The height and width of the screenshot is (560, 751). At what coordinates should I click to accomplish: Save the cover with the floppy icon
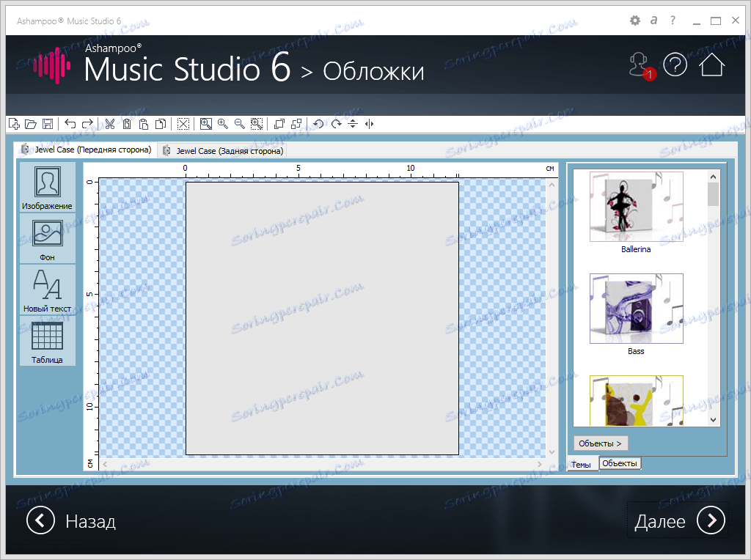click(x=48, y=124)
